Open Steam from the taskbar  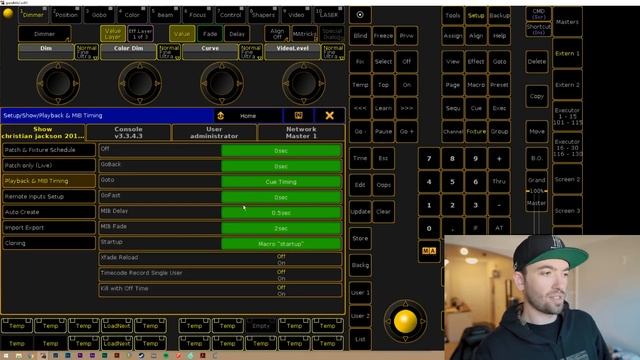(x=141, y=356)
